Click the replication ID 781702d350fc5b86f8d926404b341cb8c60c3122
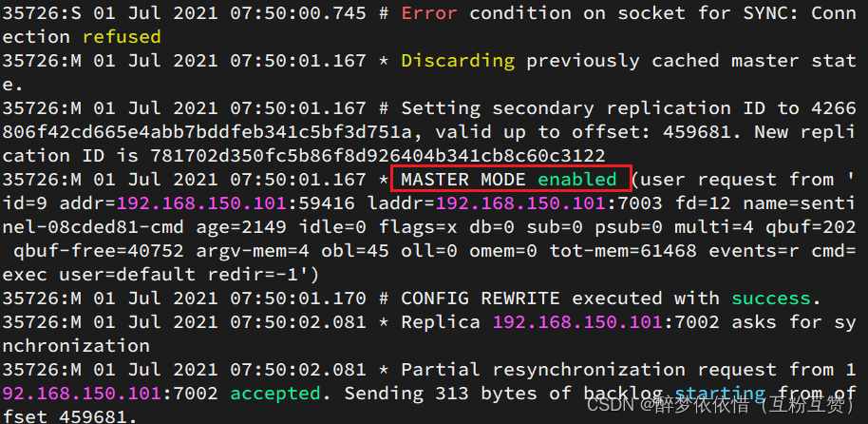 378,156
